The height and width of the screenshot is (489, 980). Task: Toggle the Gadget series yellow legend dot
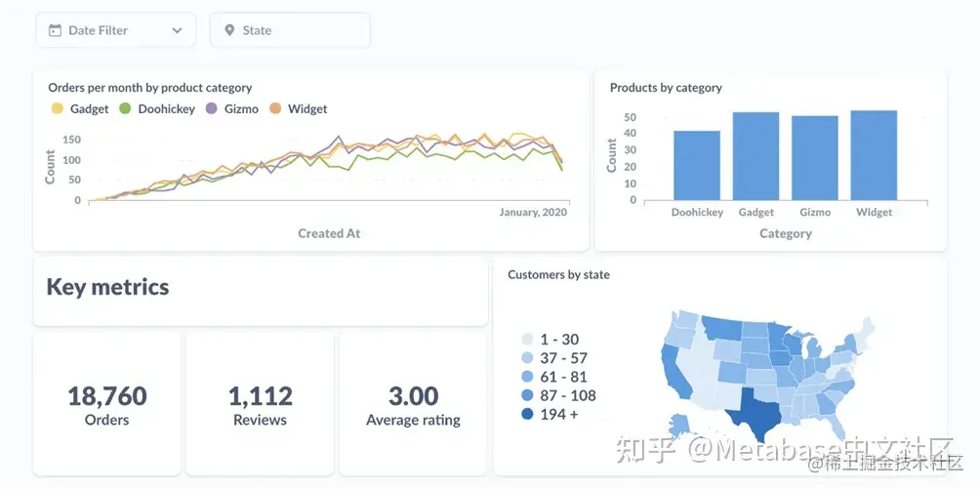click(57, 108)
